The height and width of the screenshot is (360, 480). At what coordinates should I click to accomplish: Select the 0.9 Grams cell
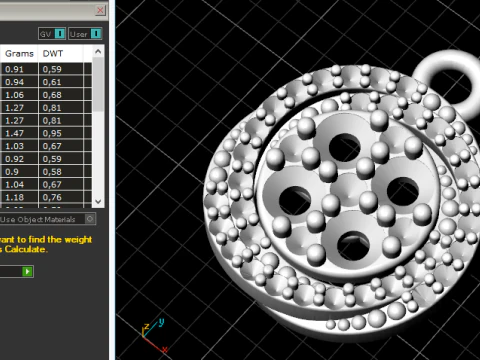coord(19,172)
